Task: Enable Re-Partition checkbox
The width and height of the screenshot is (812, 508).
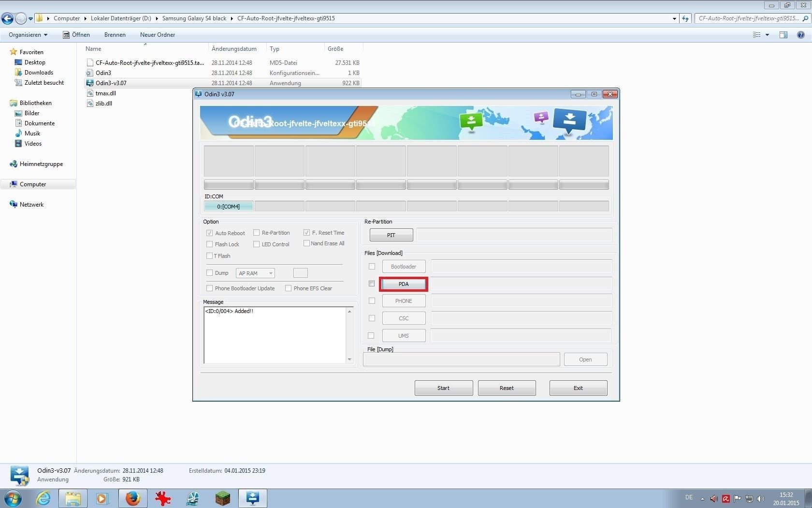Action: click(x=257, y=233)
